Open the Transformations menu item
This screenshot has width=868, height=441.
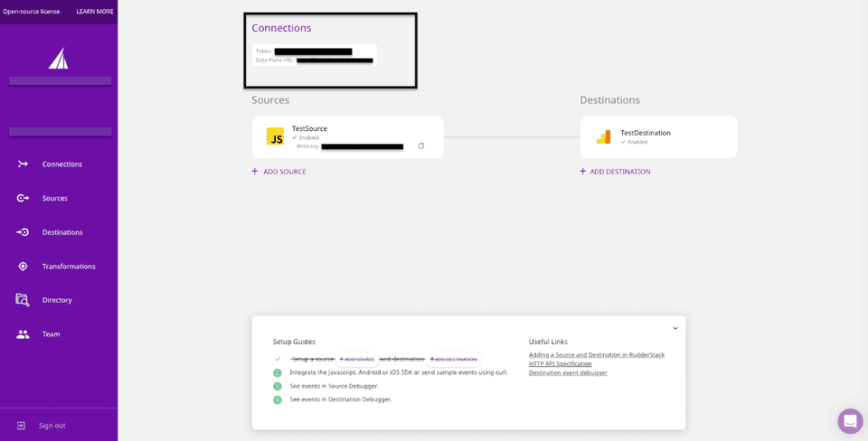69,267
